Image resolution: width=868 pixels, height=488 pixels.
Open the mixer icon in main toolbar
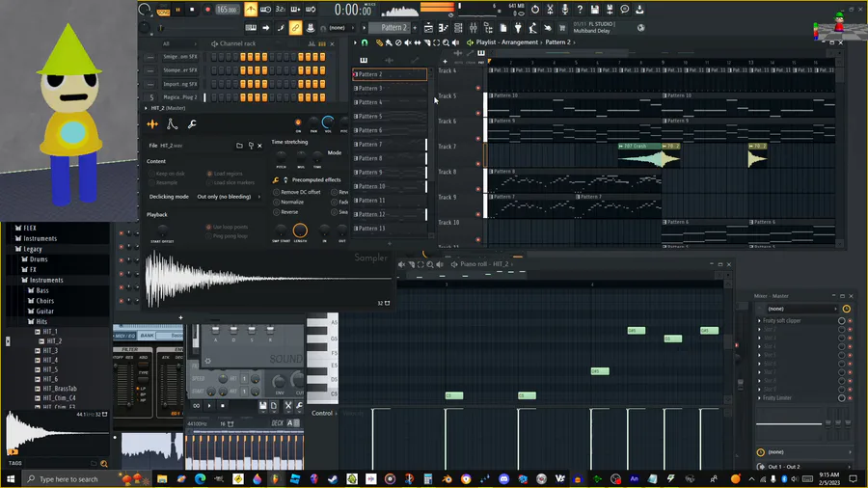tap(474, 28)
